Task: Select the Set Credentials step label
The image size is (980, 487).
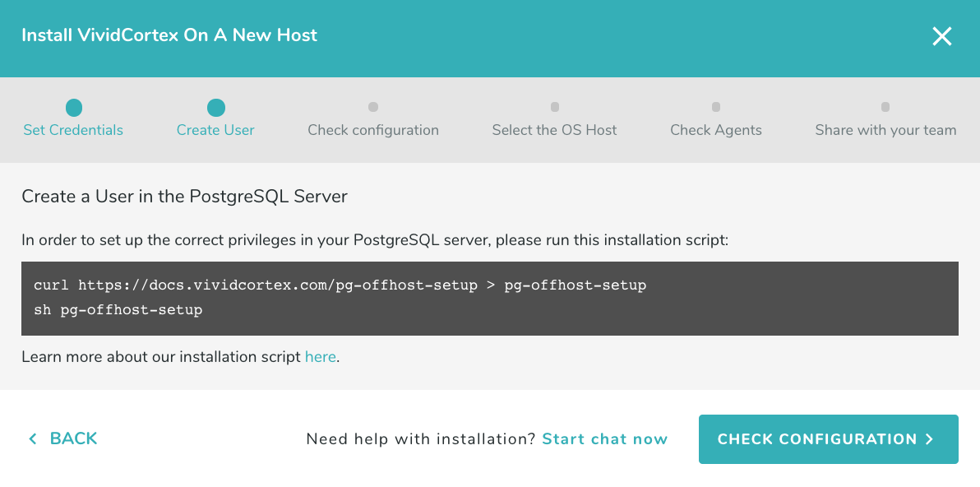Action: click(73, 130)
